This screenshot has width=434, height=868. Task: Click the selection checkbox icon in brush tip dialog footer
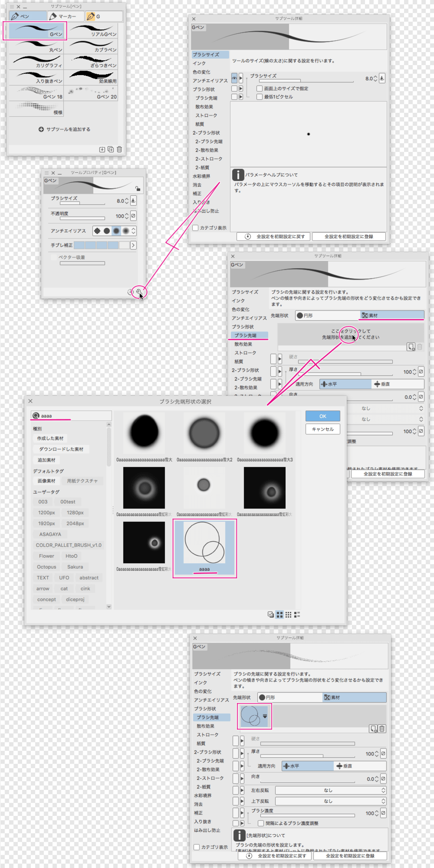click(270, 615)
